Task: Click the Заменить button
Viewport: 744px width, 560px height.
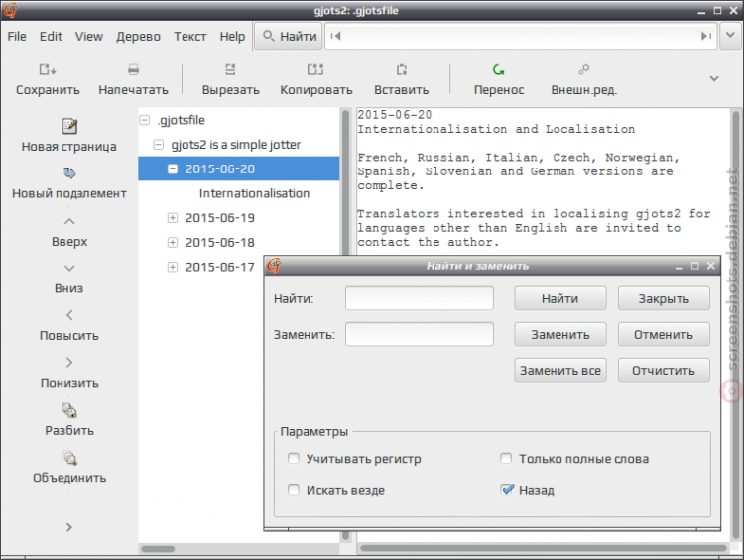Action: point(560,334)
